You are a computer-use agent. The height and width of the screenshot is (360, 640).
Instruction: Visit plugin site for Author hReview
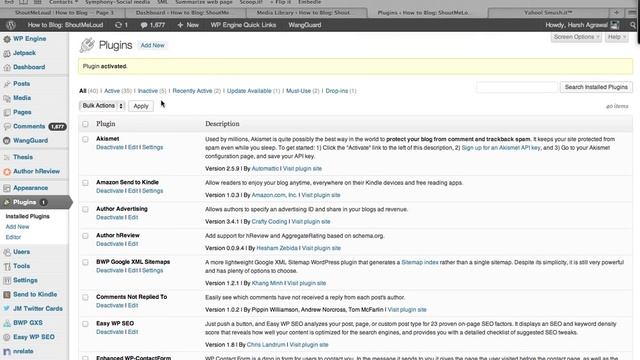coord(321,248)
